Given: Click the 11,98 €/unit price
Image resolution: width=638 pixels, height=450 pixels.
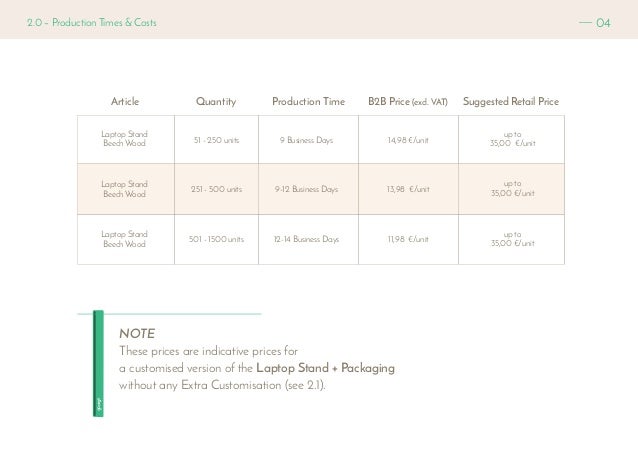Looking at the screenshot, I should tap(408, 240).
